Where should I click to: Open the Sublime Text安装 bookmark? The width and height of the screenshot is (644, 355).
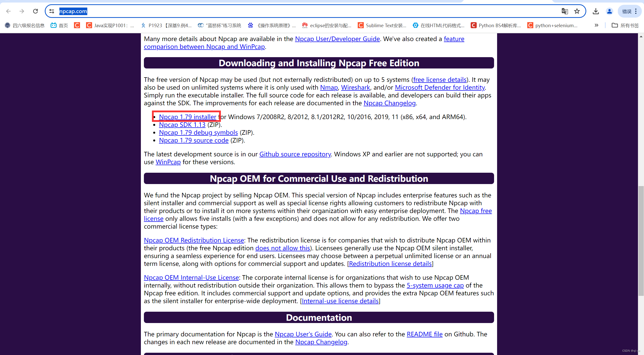(382, 25)
